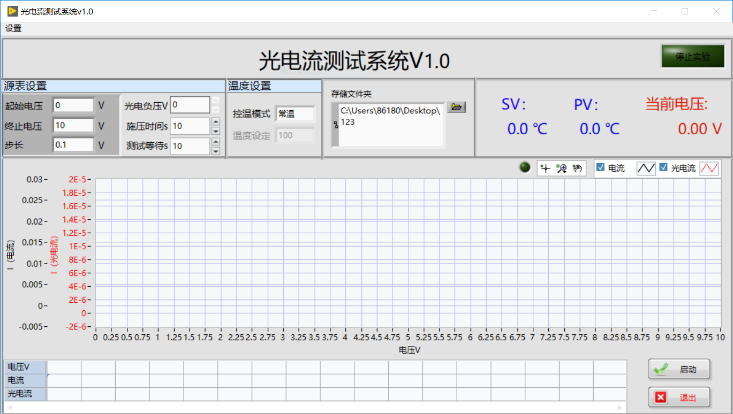Click the 退出 exit button
The image size is (733, 414).
pyautogui.click(x=679, y=397)
